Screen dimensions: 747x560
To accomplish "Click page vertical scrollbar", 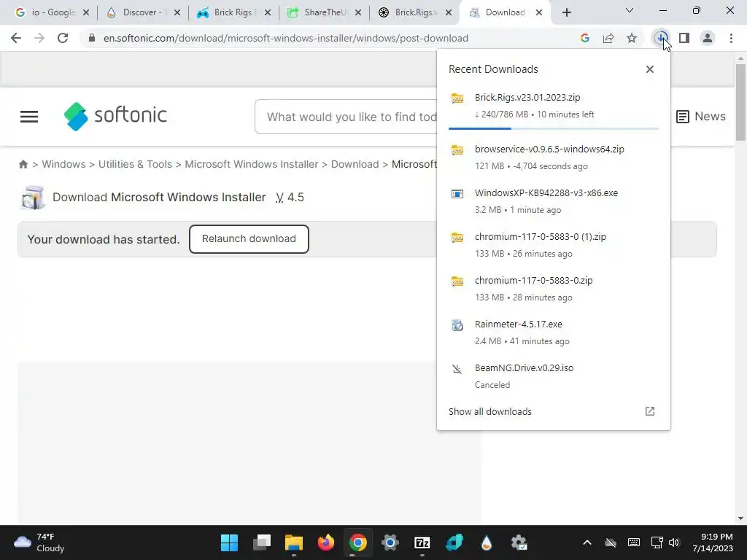I will point(740,102).
